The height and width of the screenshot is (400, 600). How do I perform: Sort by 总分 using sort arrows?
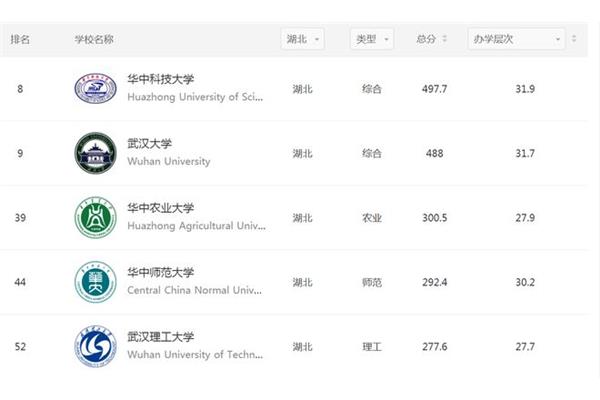[444, 39]
